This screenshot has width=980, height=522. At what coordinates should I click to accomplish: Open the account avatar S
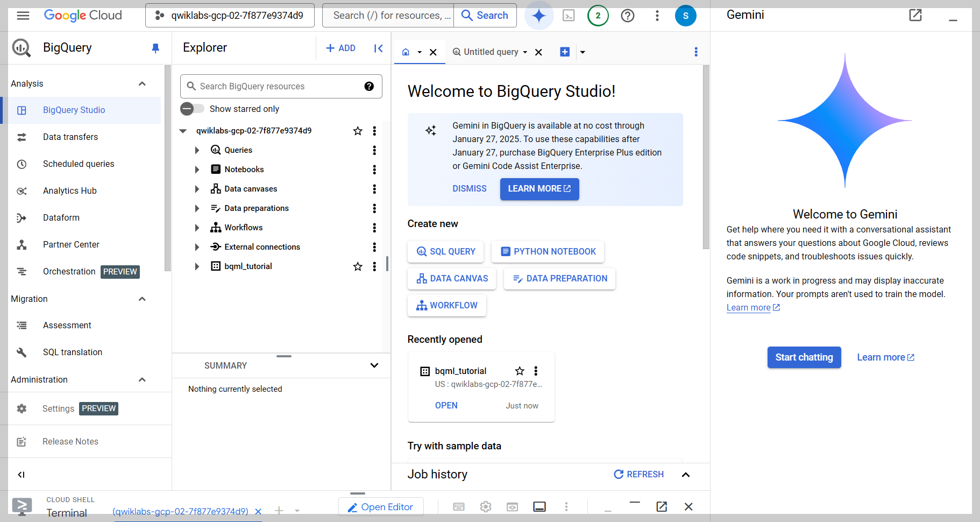point(686,16)
